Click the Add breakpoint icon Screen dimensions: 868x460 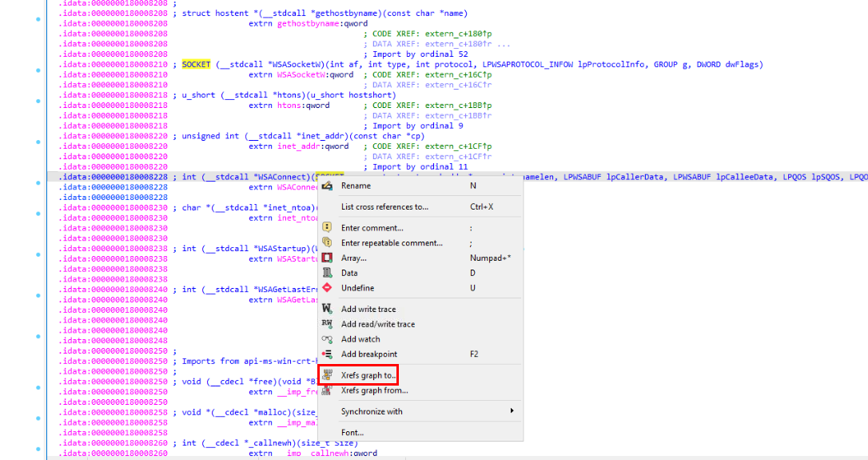click(327, 354)
